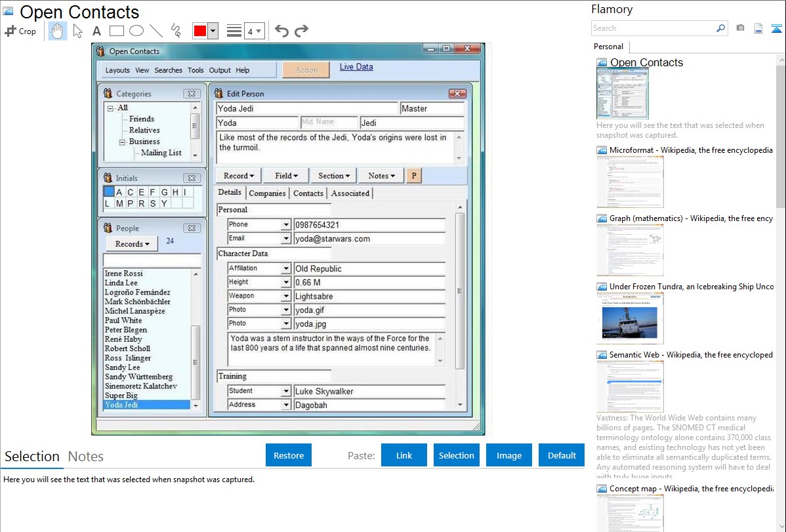Open the Semantic Web snapshot thumbnail
Viewport: 786px width, 532px height.
pos(630,386)
